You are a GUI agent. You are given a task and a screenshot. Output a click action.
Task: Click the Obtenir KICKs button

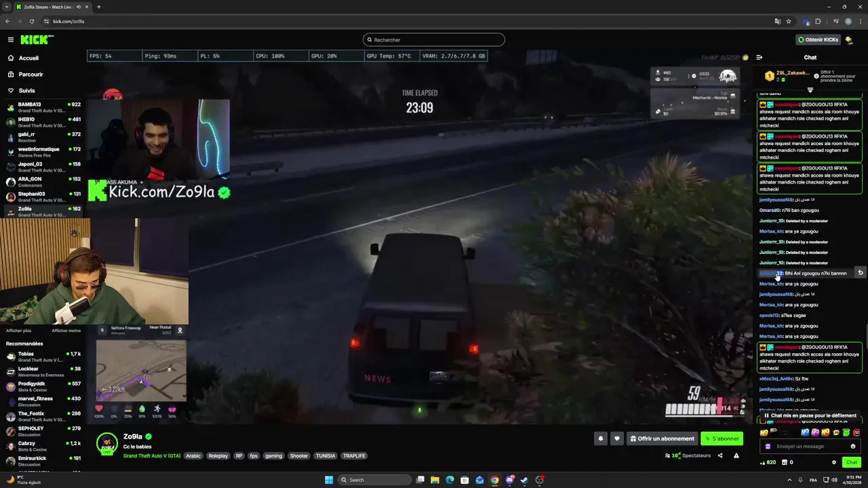pyautogui.click(x=818, y=40)
